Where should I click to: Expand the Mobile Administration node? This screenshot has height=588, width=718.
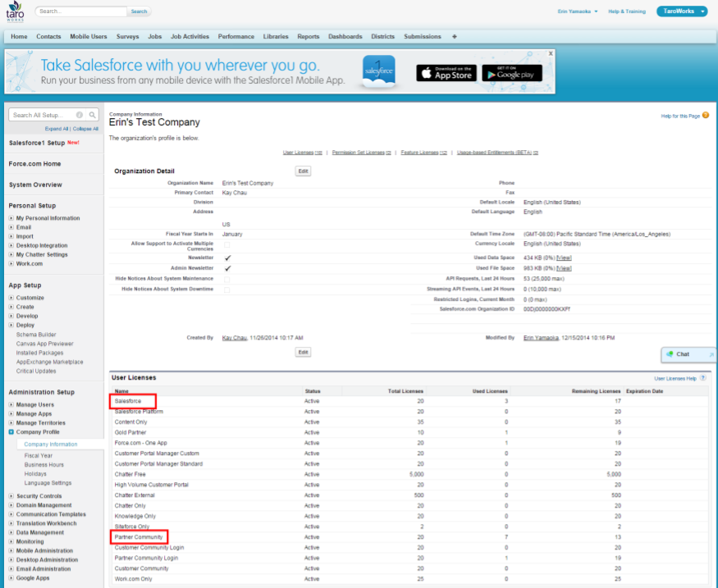click(11, 551)
